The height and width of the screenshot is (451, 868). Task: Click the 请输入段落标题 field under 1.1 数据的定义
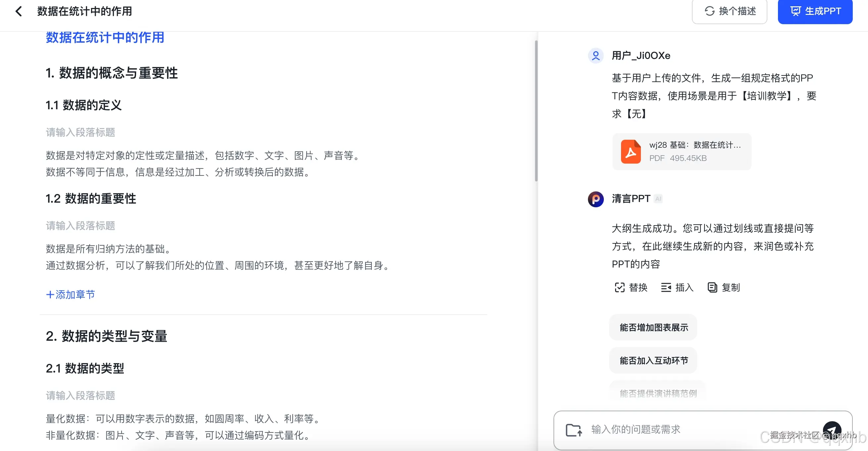pos(80,132)
